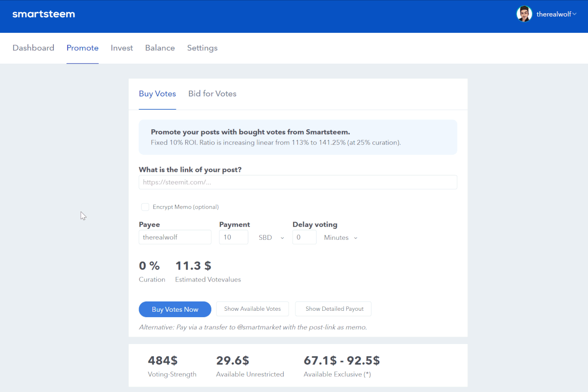Click the Available Exclusive (*) label
Screen dimensions: 588x392
(337, 374)
